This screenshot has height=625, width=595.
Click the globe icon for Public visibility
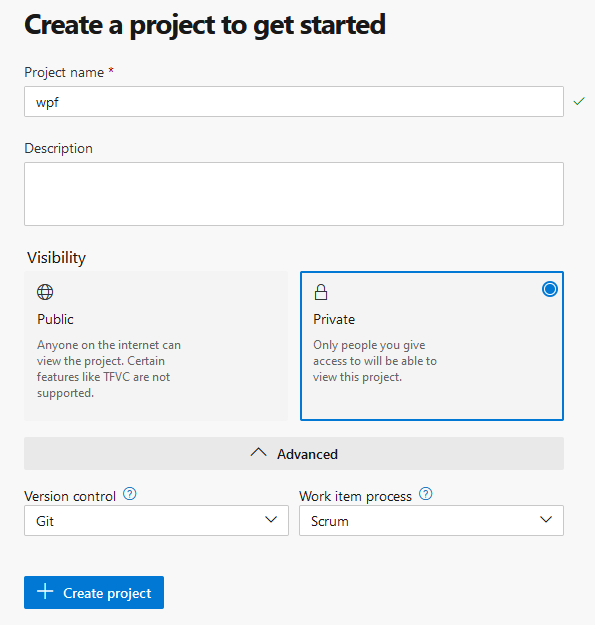click(45, 292)
